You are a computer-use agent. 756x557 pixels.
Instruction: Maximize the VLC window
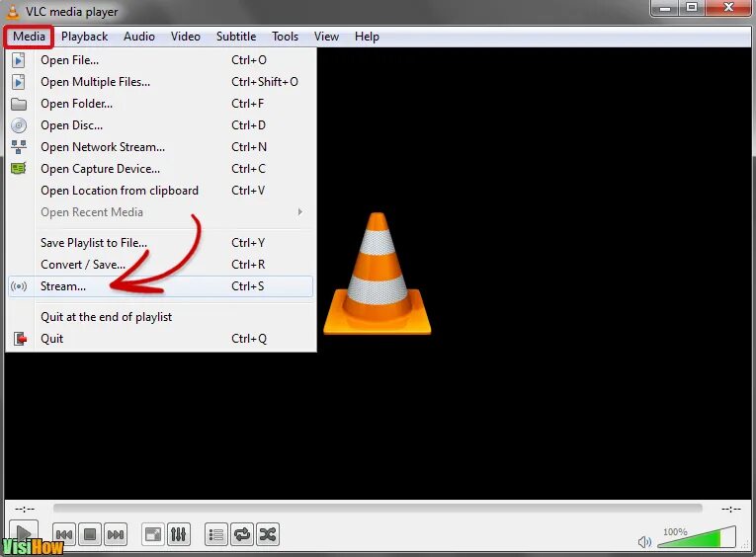click(x=692, y=8)
